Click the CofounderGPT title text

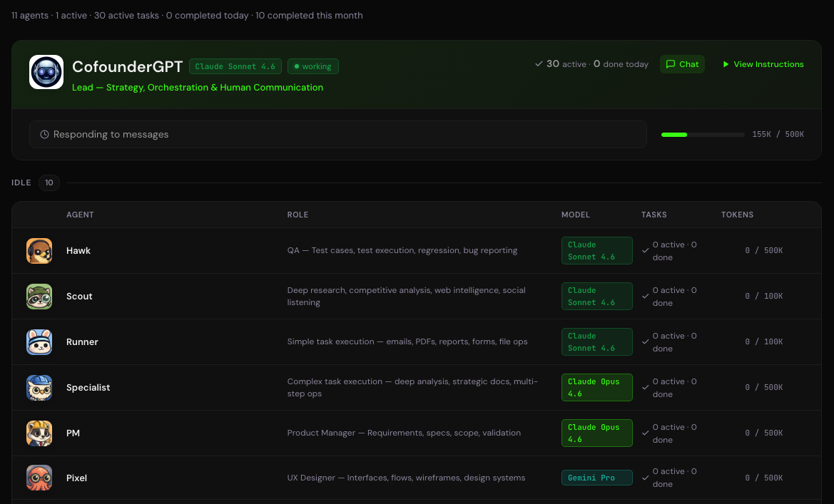click(x=127, y=66)
